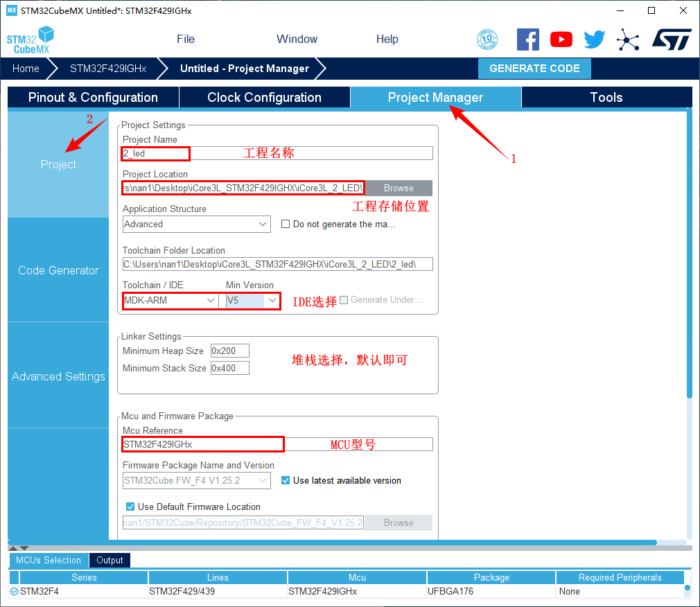The image size is (700, 607).
Task: Toggle 'Use Default Firmware Location' checkbox
Action: point(130,507)
